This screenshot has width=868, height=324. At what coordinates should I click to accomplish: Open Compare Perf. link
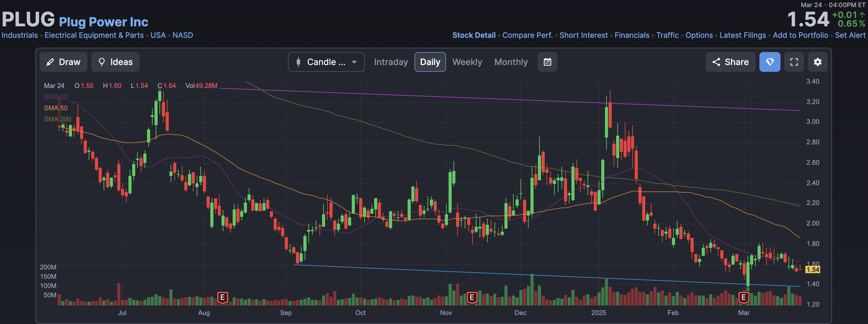point(527,35)
